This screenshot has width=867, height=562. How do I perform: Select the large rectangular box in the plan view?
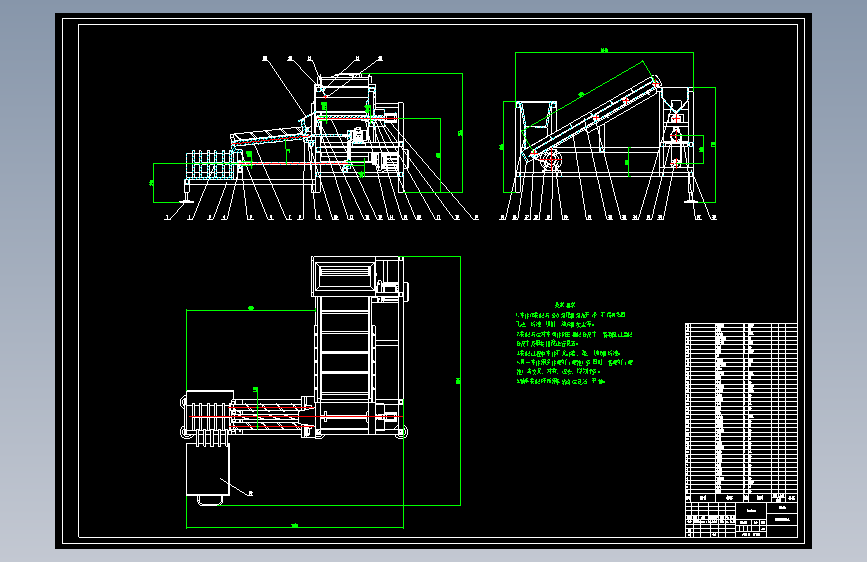pyautogui.click(x=207, y=470)
